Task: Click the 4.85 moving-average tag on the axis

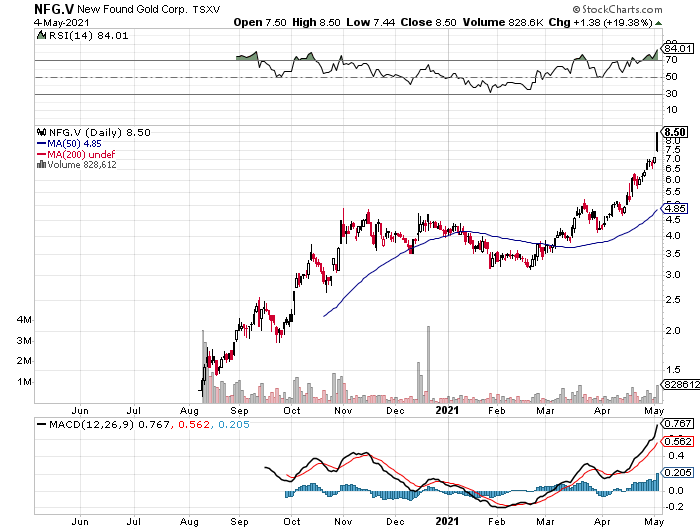Action: click(x=675, y=209)
